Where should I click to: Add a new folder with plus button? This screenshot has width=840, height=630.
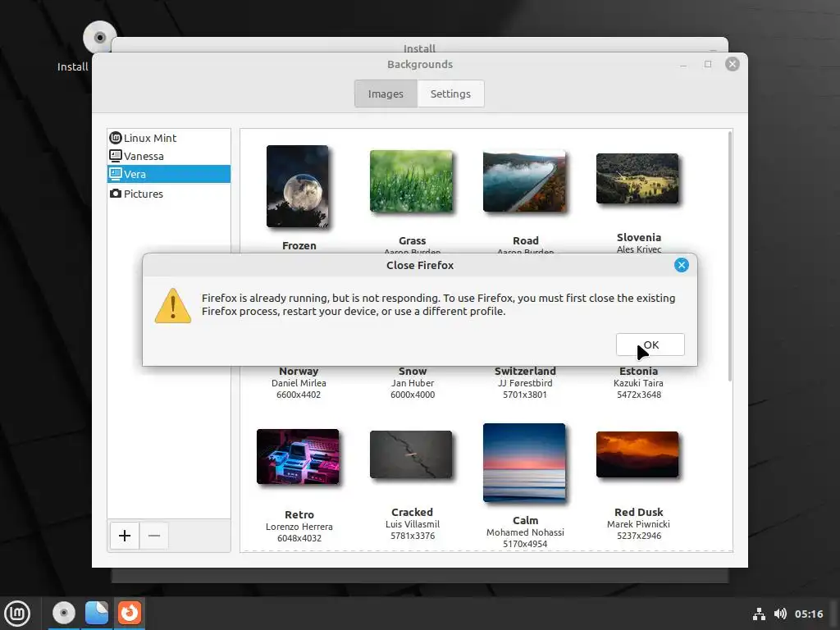125,536
